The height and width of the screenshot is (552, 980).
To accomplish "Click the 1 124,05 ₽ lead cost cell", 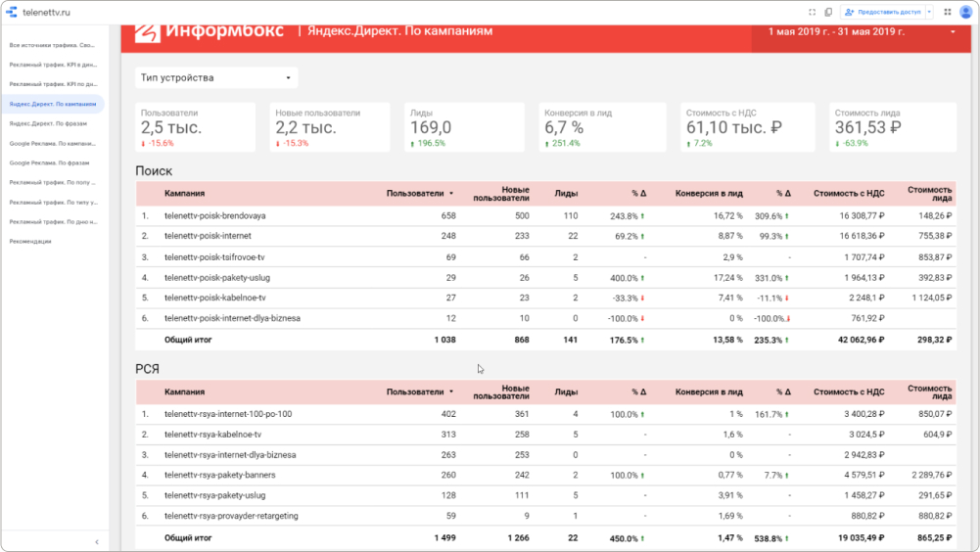I will point(932,298).
